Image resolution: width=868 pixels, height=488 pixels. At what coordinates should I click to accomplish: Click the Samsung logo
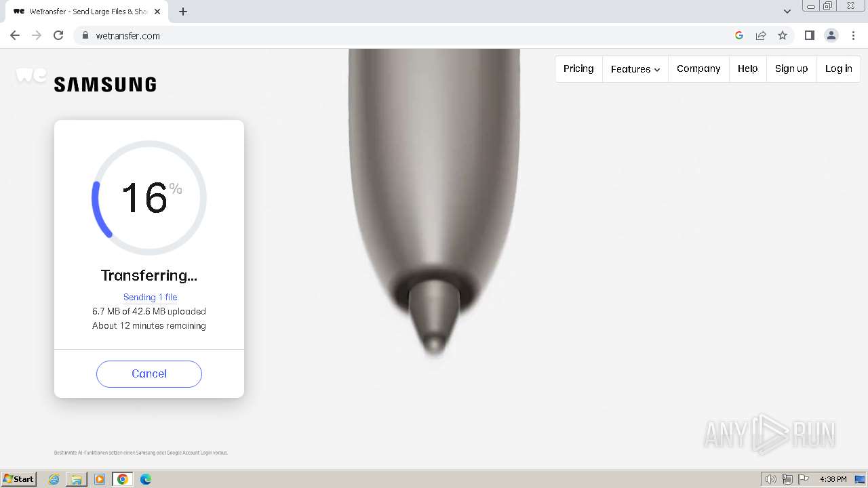pyautogui.click(x=105, y=85)
